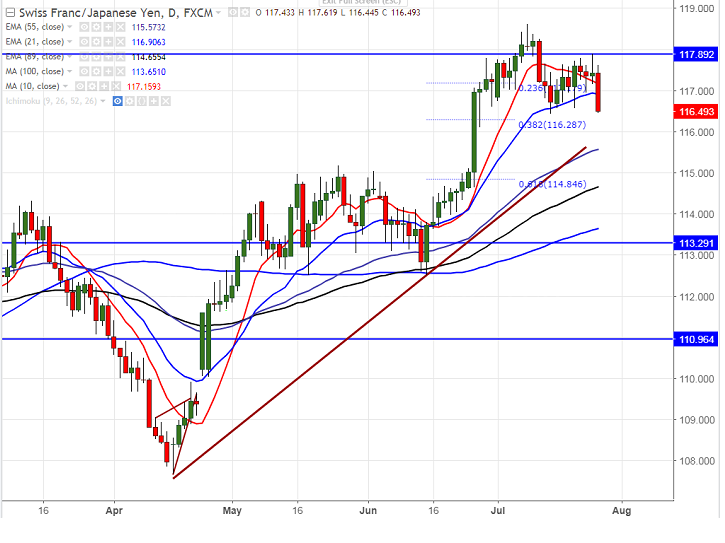
Task: Click plus icon on MA (100, close) row
Action: [x=108, y=72]
